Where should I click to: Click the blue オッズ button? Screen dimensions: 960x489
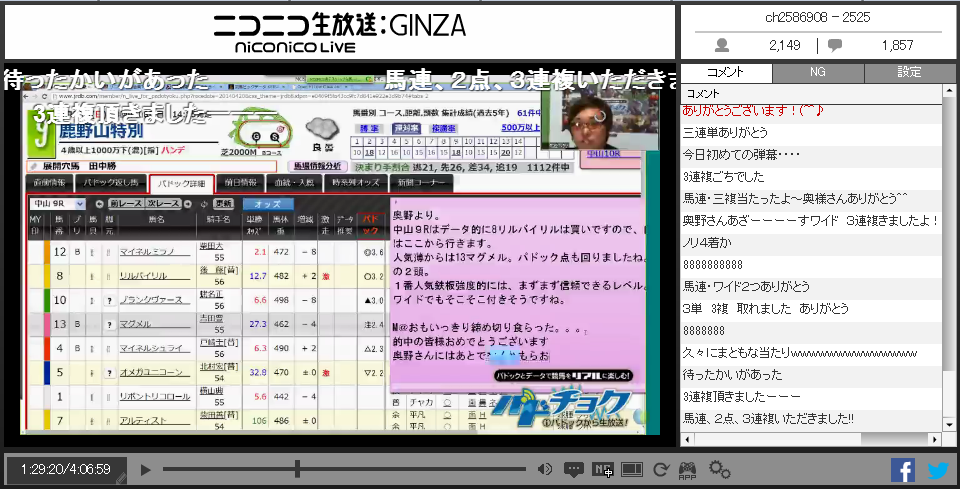268,204
